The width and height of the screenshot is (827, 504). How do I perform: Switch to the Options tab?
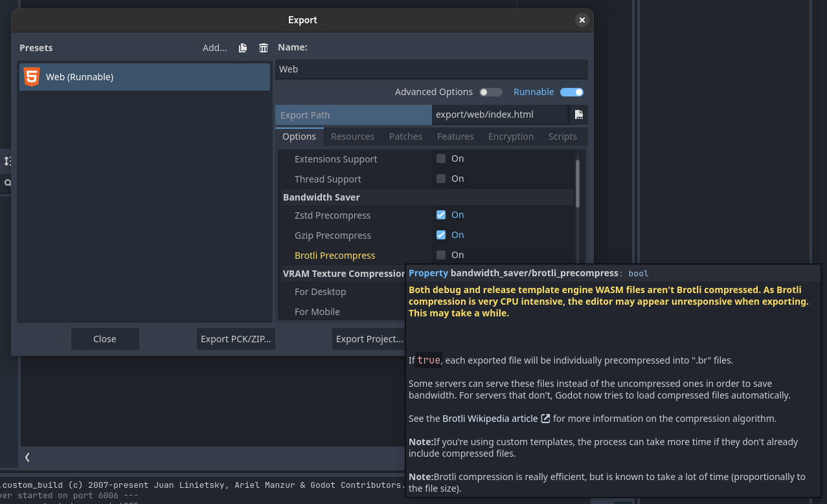click(x=299, y=137)
